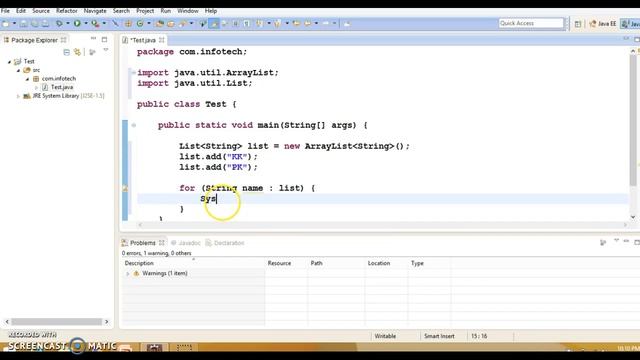Minimize the Package Explorer view
The width and height of the screenshot is (640, 360).
coord(93,39)
